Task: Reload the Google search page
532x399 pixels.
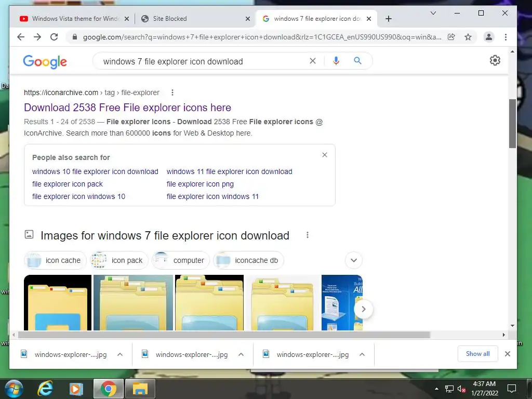Action: click(x=54, y=37)
